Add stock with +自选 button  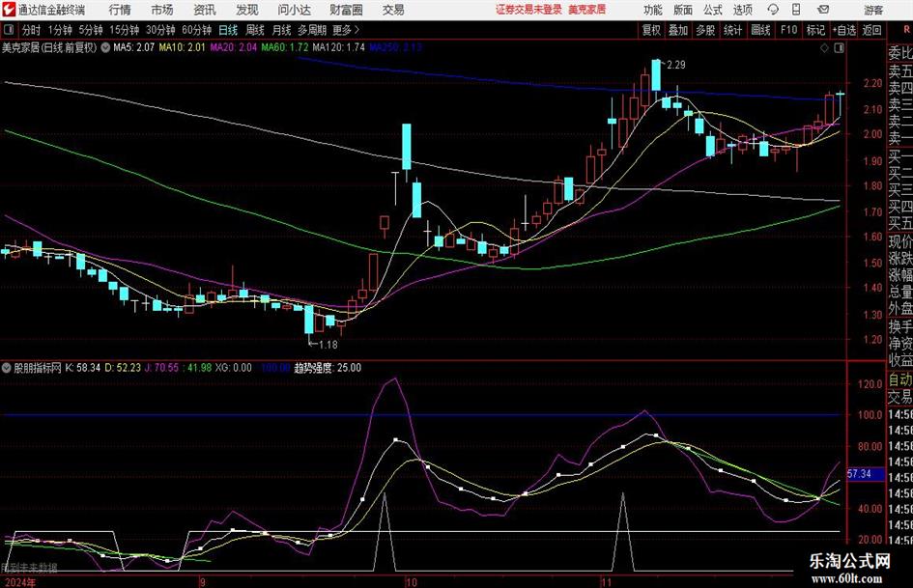point(843,30)
